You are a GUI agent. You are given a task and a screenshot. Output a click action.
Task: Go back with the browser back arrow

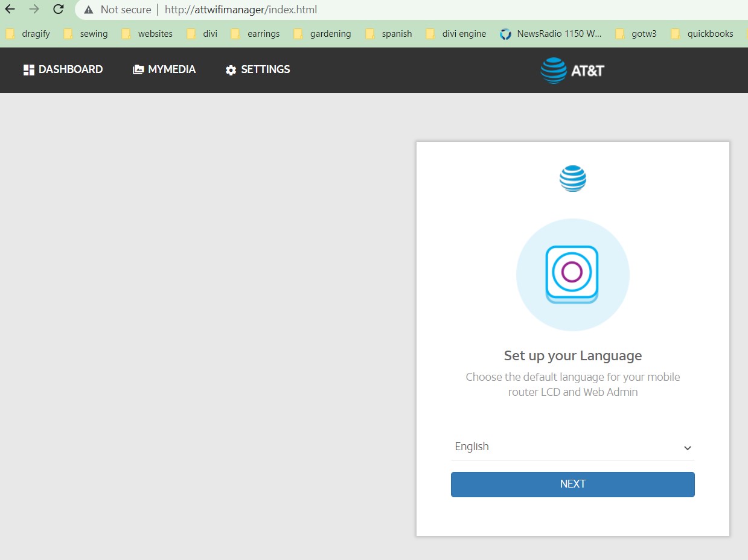(10, 9)
